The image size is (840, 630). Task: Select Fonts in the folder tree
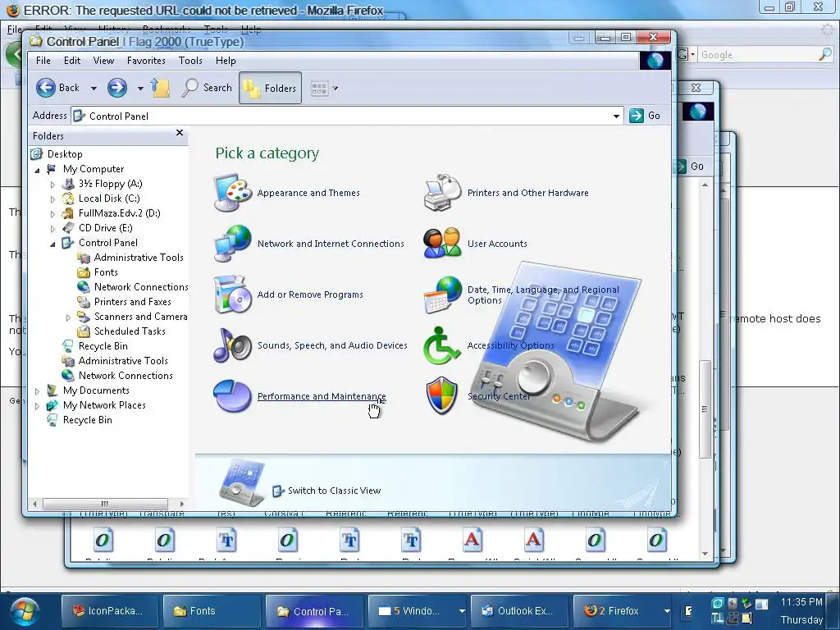tap(106, 272)
